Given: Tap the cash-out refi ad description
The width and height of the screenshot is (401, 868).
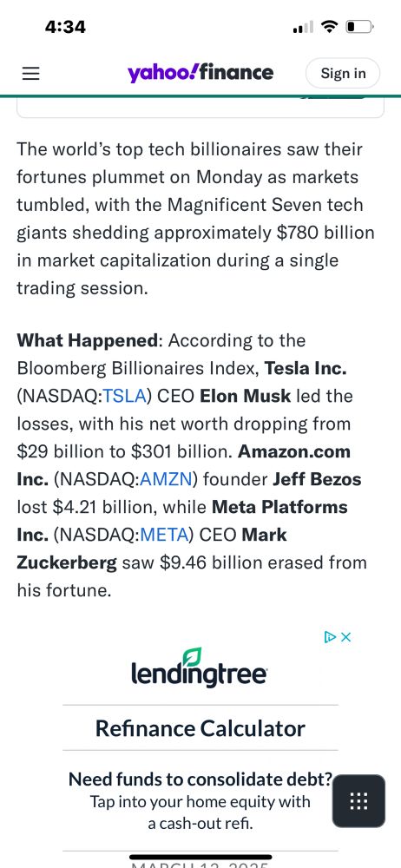Looking at the screenshot, I should coord(200,812).
